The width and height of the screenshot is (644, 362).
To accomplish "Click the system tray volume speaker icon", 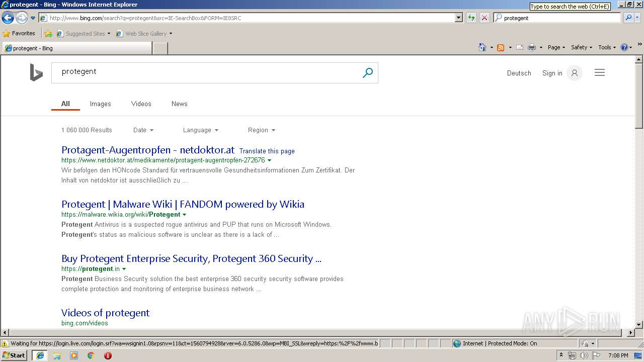I will [584, 355].
